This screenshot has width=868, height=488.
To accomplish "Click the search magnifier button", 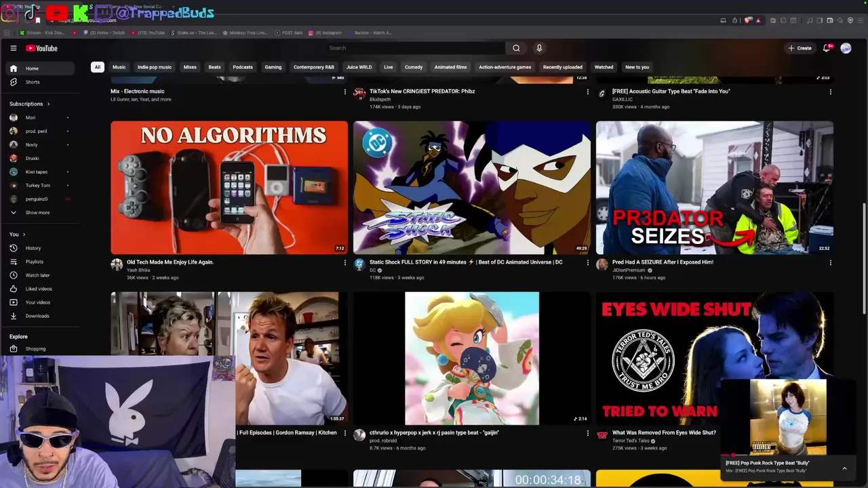I will tap(516, 48).
